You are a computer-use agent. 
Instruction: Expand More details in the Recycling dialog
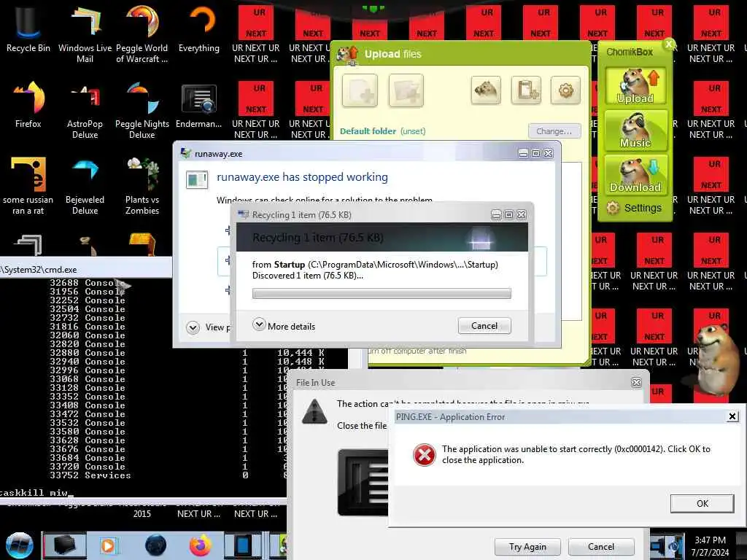pos(284,326)
